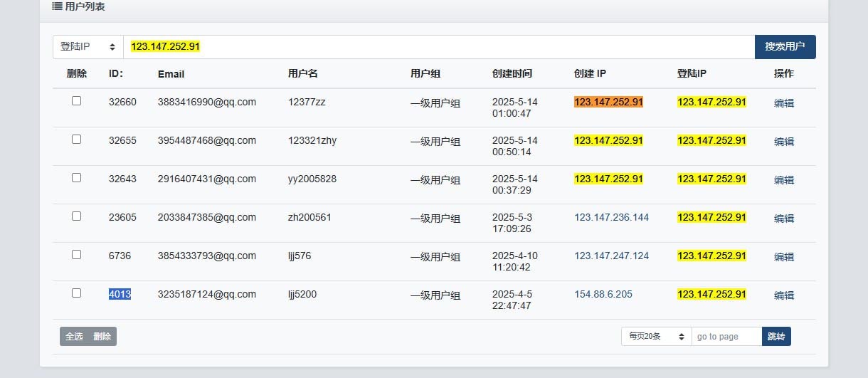868x378 pixels.
Task: Open 编辑 link for user zh200561
Action: (784, 219)
